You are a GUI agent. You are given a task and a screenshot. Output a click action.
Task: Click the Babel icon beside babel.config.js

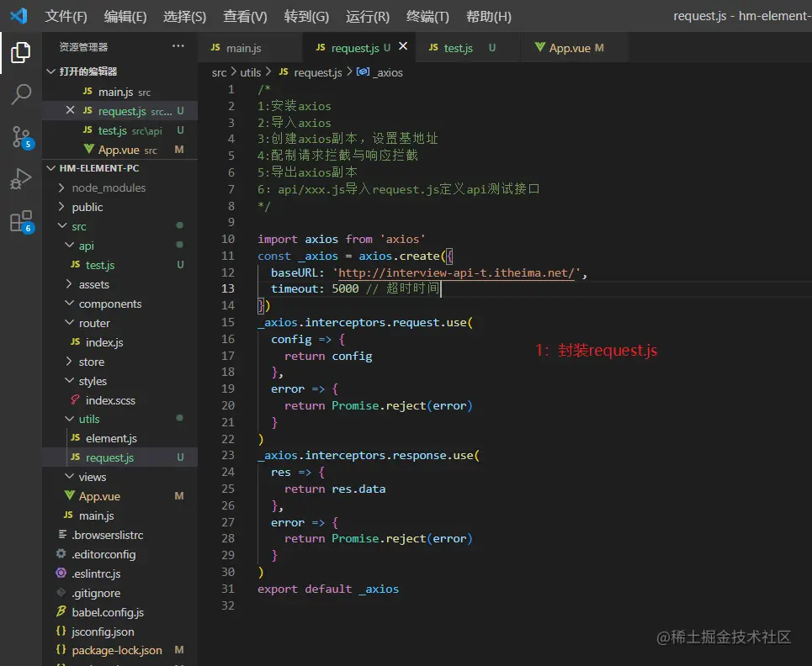(x=61, y=611)
